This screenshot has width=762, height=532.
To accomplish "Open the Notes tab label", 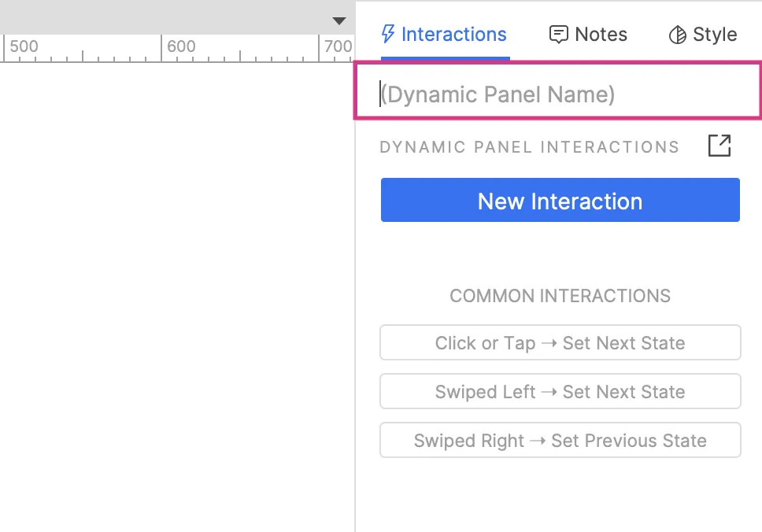I will tap(601, 35).
